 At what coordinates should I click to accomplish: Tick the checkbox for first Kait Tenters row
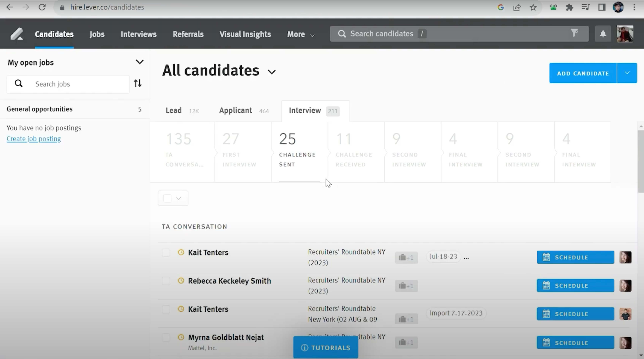click(x=166, y=253)
